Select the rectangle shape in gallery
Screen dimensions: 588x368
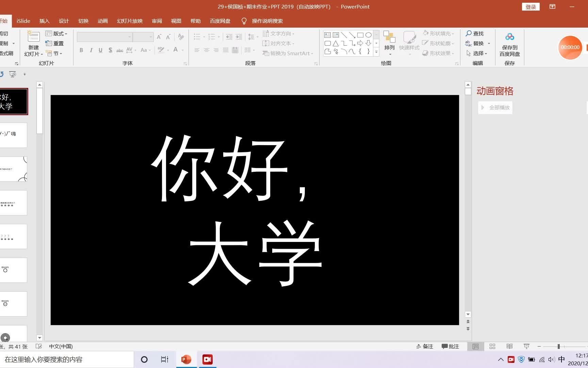click(360, 35)
